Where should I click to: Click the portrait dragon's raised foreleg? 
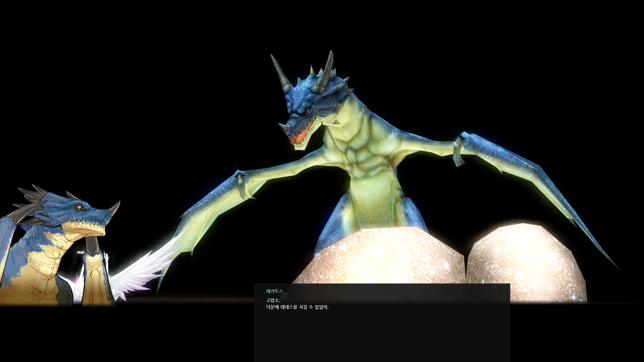pyautogui.click(x=95, y=275)
